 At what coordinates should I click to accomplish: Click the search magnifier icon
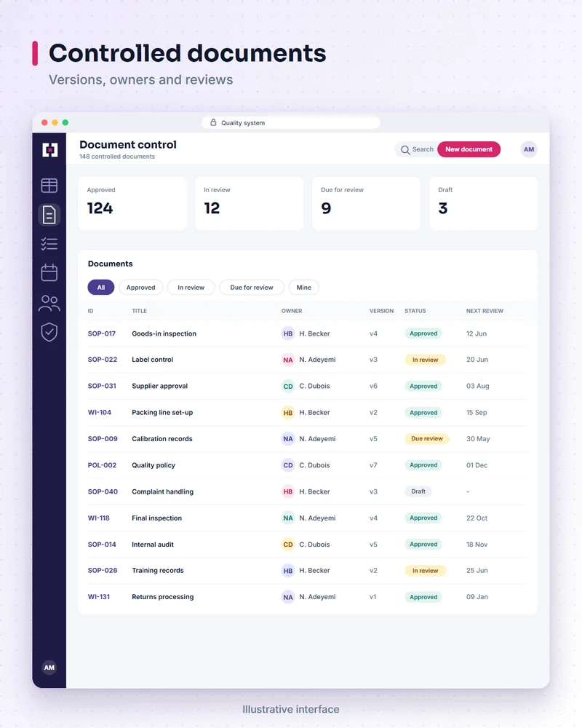pyautogui.click(x=405, y=150)
